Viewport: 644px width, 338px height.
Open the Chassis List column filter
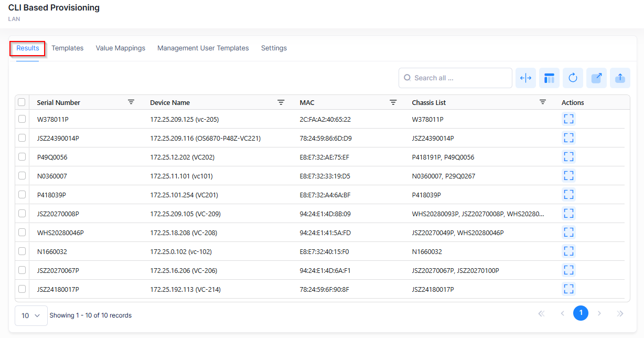(x=543, y=102)
